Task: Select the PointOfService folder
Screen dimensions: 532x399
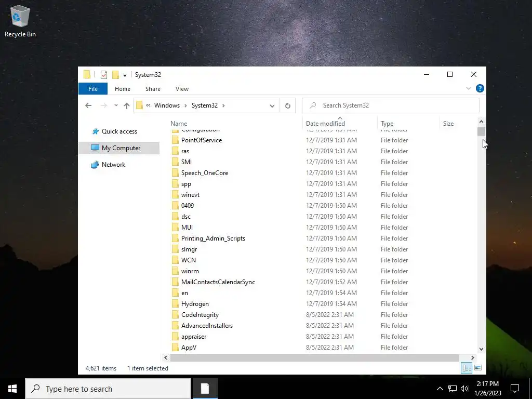Action: coord(202,140)
